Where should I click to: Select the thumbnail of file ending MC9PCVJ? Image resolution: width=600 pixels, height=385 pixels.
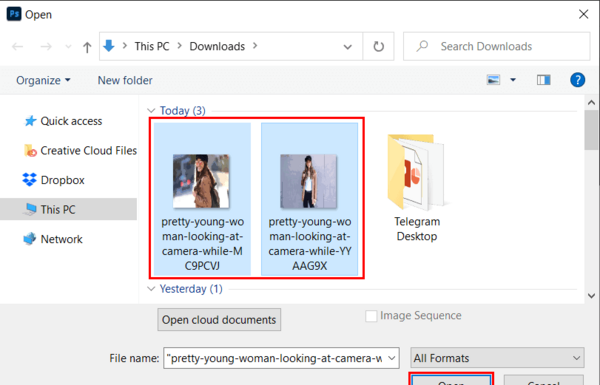(201, 181)
